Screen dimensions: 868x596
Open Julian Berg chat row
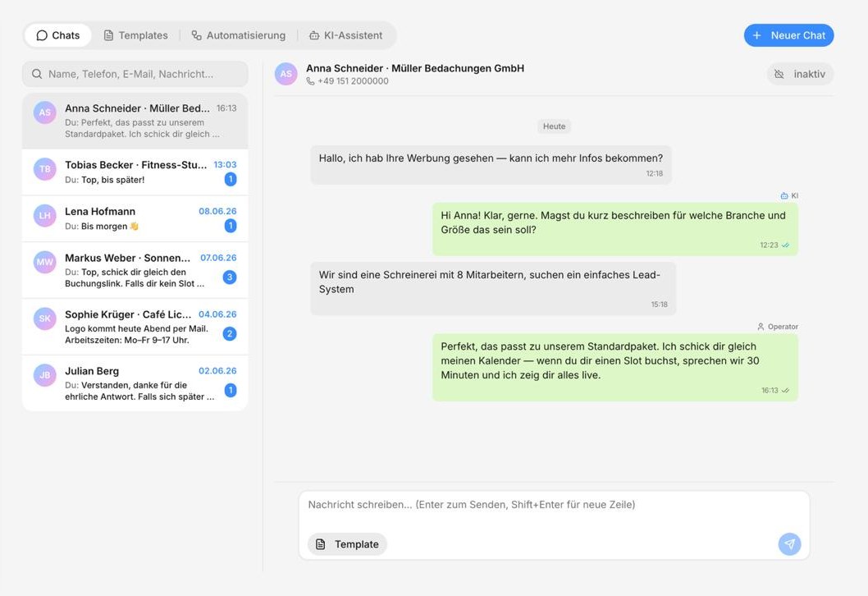coord(135,383)
